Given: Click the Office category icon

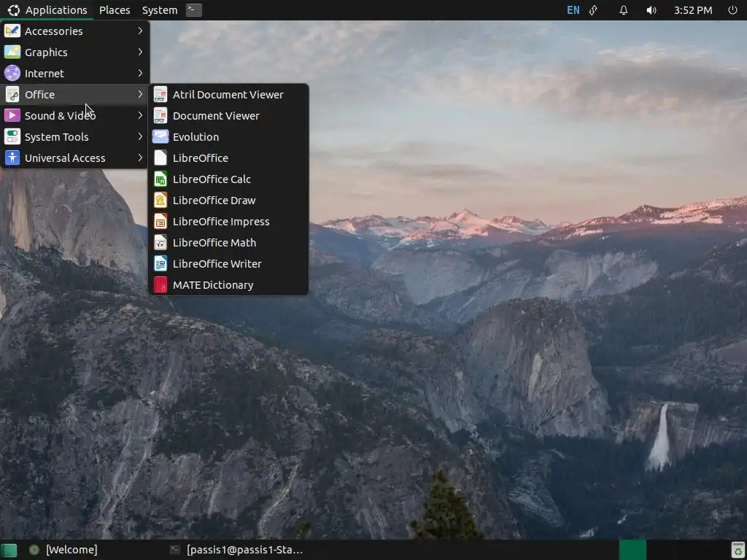Looking at the screenshot, I should point(12,94).
